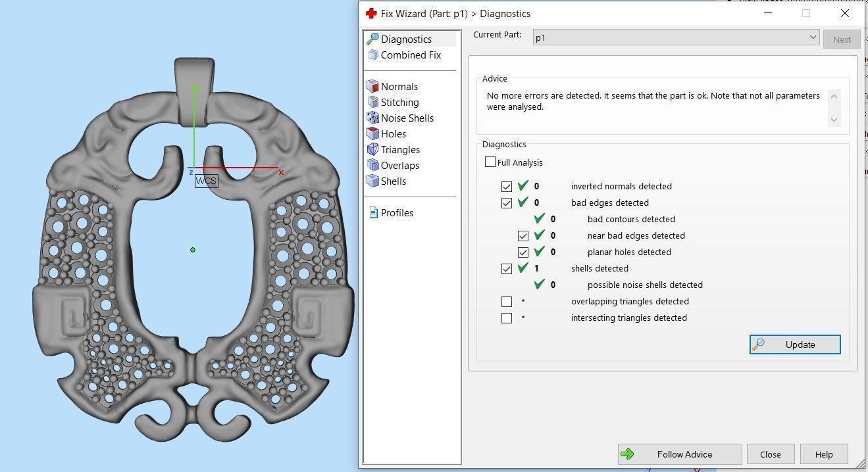Image resolution: width=868 pixels, height=472 pixels.
Task: Open the Noise Shells icon
Action: [373, 118]
